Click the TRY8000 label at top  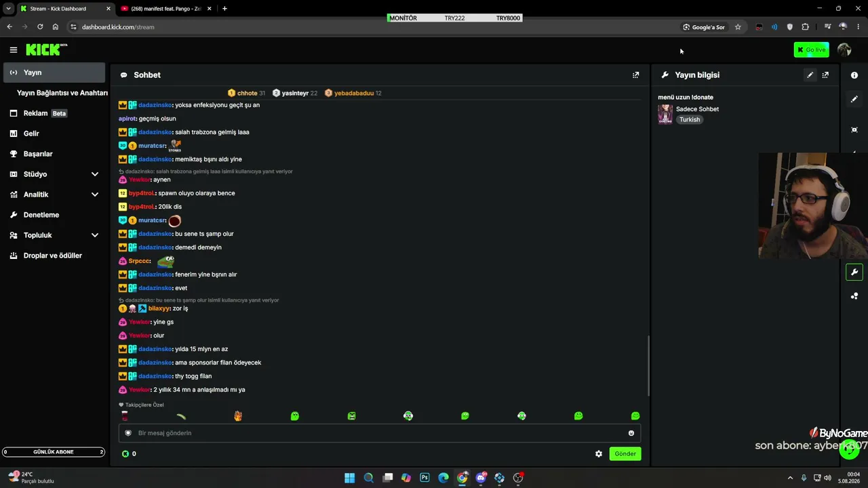coord(508,18)
